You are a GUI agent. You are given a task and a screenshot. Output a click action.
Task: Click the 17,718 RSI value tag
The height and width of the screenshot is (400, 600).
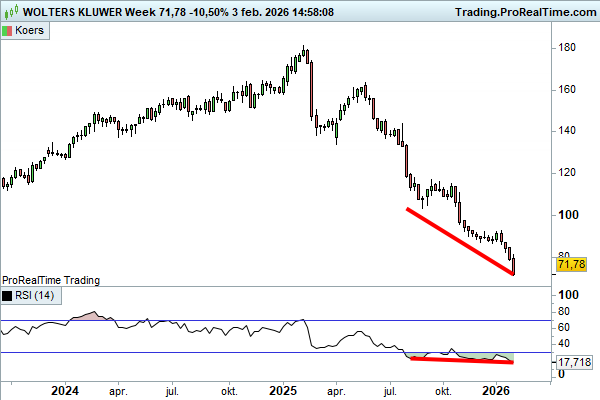[574, 362]
